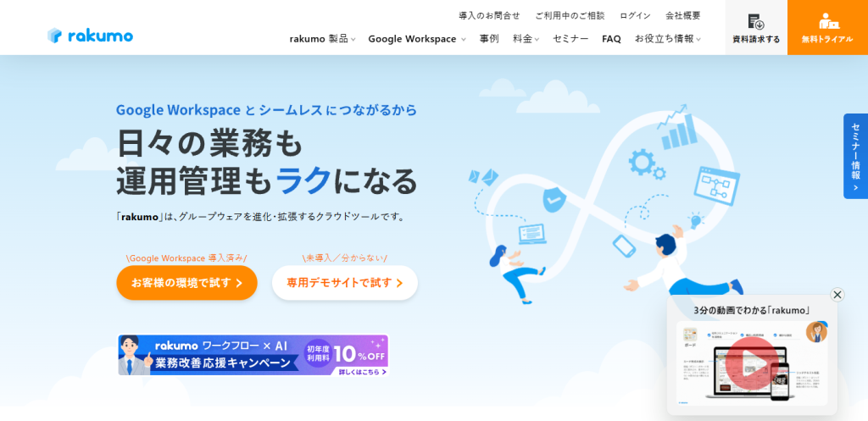Click the avatar icon in video popup
This screenshot has width=868, height=421.
coord(816,331)
